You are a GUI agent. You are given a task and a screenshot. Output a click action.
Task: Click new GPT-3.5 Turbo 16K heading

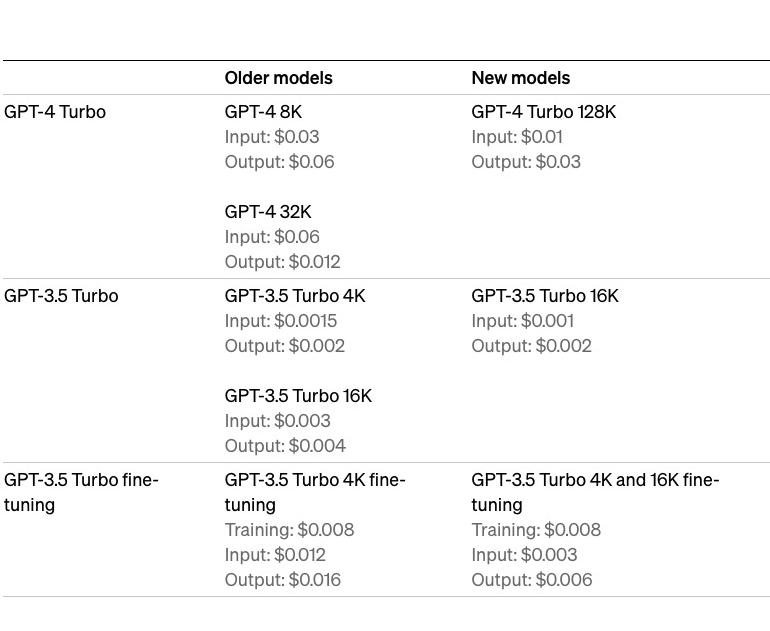tap(545, 296)
